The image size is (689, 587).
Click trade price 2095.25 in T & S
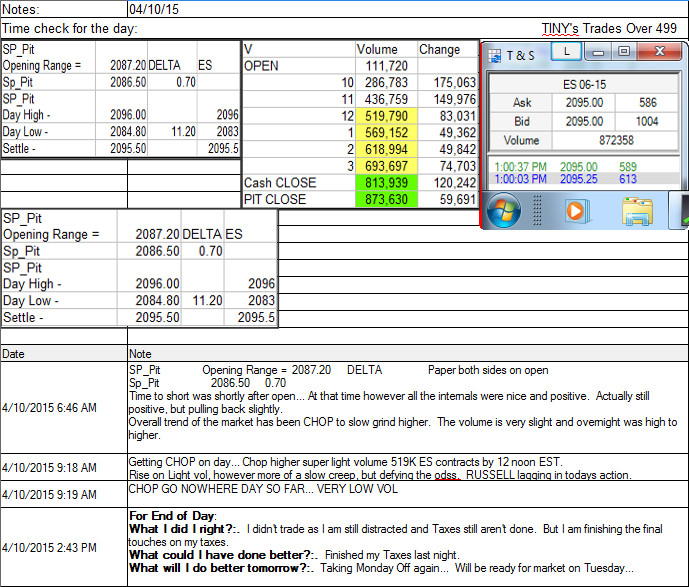(x=579, y=179)
